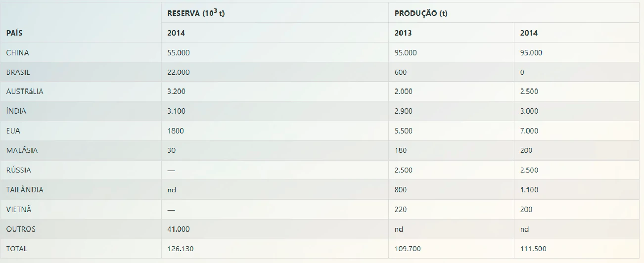Click China reserve value 55.000
The width and height of the screenshot is (644, 263).
(179, 52)
